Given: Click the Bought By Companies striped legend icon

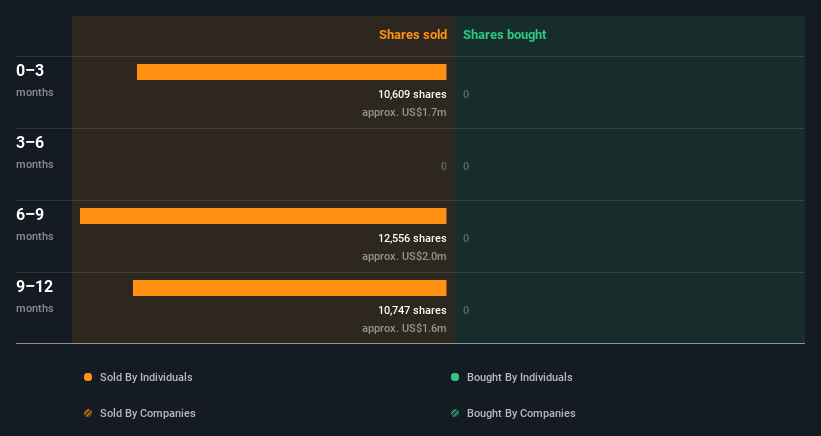Looking at the screenshot, I should (455, 413).
